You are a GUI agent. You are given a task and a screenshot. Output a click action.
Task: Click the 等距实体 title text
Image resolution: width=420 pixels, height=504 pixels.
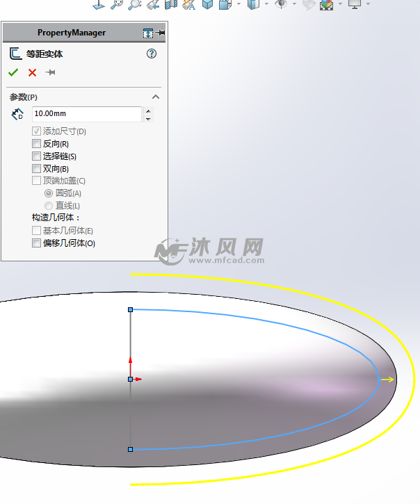pyautogui.click(x=45, y=54)
